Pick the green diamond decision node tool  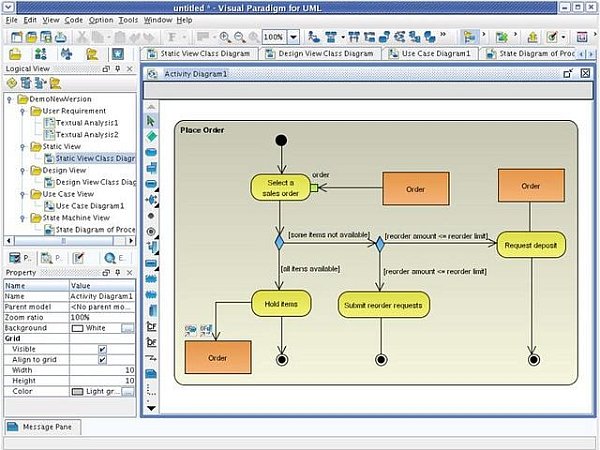151,134
